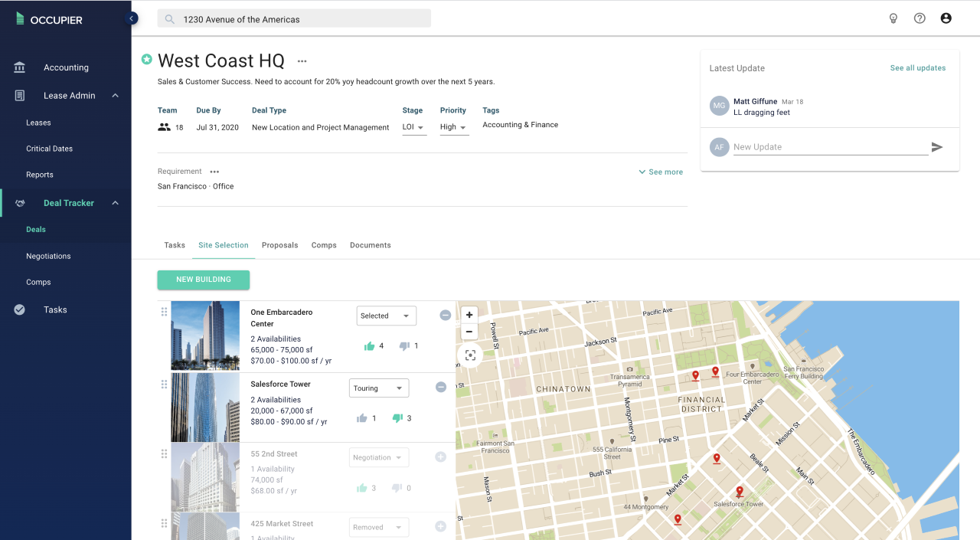Remove One Embarcadero Center with minus icon

pos(445,315)
